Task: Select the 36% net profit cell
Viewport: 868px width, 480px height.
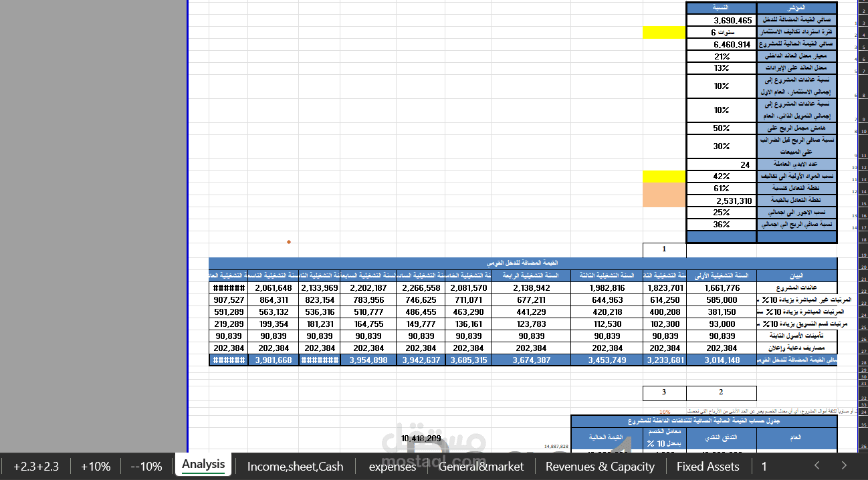Action: 722,225
